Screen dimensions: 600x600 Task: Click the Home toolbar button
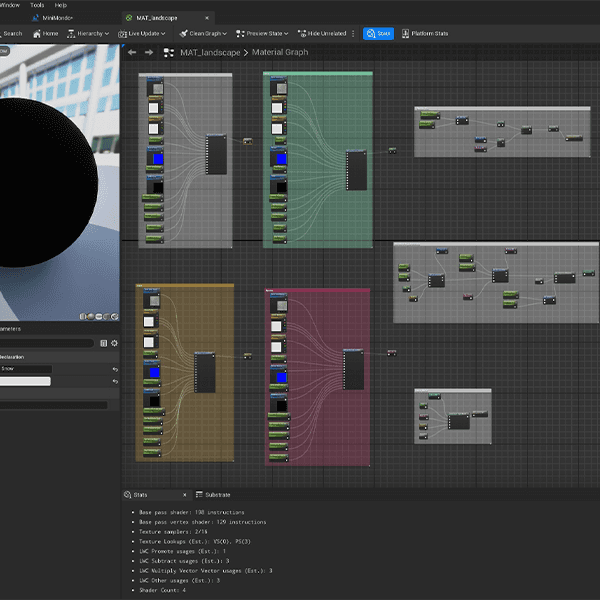click(43, 33)
